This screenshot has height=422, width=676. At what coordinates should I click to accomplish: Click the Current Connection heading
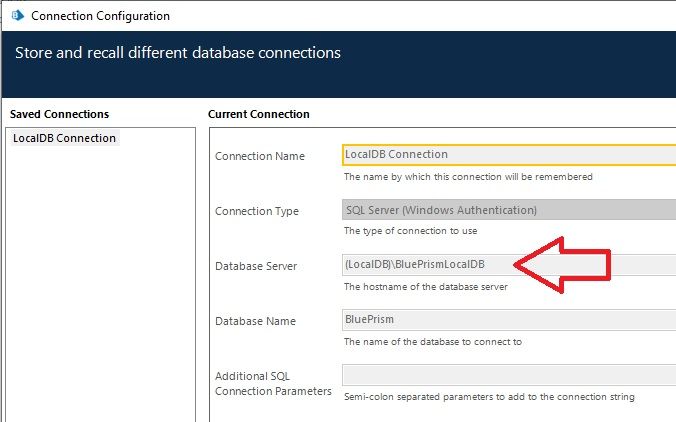[x=258, y=114]
